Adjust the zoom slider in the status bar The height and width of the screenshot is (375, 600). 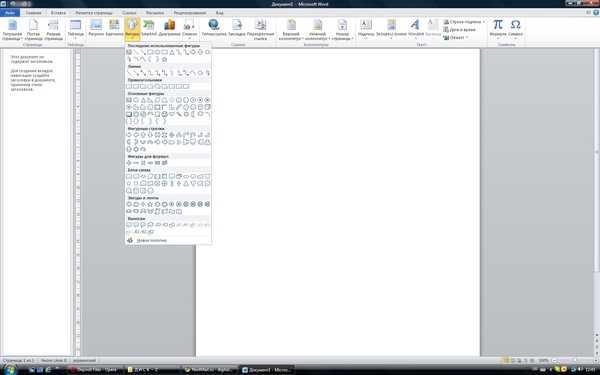click(x=574, y=360)
